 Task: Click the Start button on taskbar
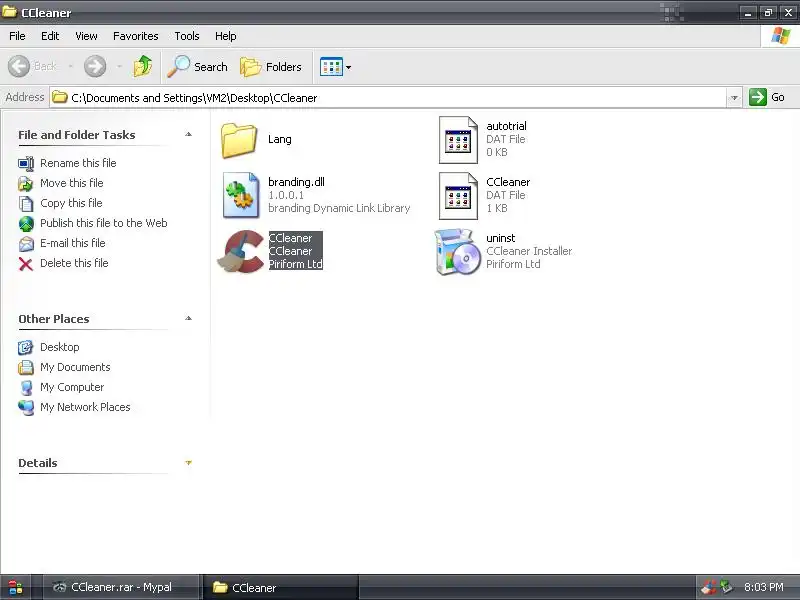click(x=15, y=587)
